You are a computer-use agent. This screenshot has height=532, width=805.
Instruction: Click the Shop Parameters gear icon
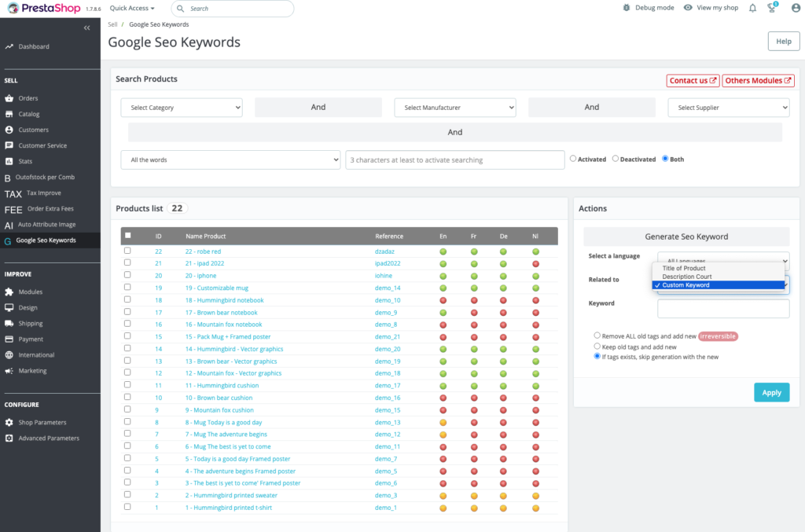tap(9, 423)
